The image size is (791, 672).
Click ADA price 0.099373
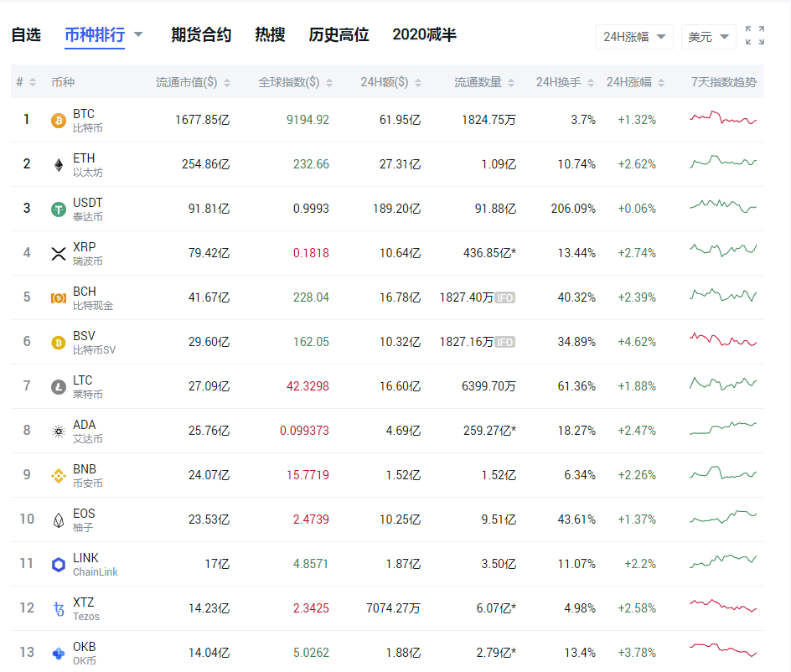tap(304, 431)
